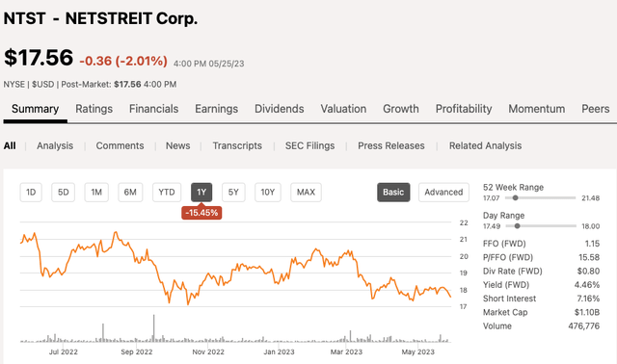Select the 5Y chart range
This screenshot has height=364, width=617.
tap(233, 193)
